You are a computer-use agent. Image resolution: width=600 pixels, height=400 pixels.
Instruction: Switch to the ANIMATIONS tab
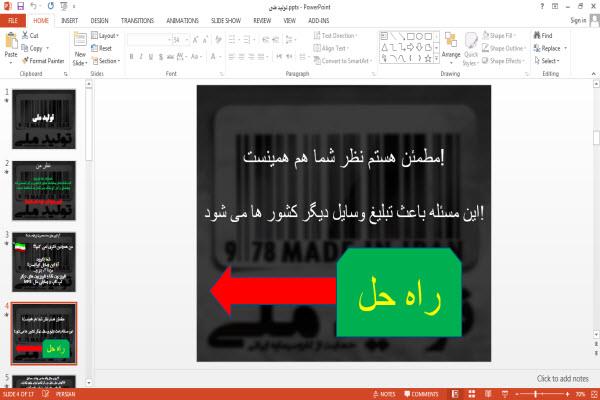[183, 21]
